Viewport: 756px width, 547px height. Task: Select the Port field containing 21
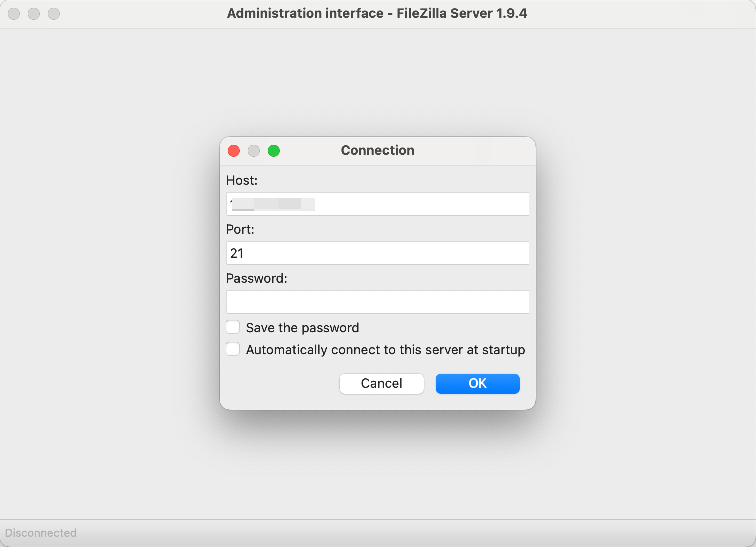[x=378, y=253]
